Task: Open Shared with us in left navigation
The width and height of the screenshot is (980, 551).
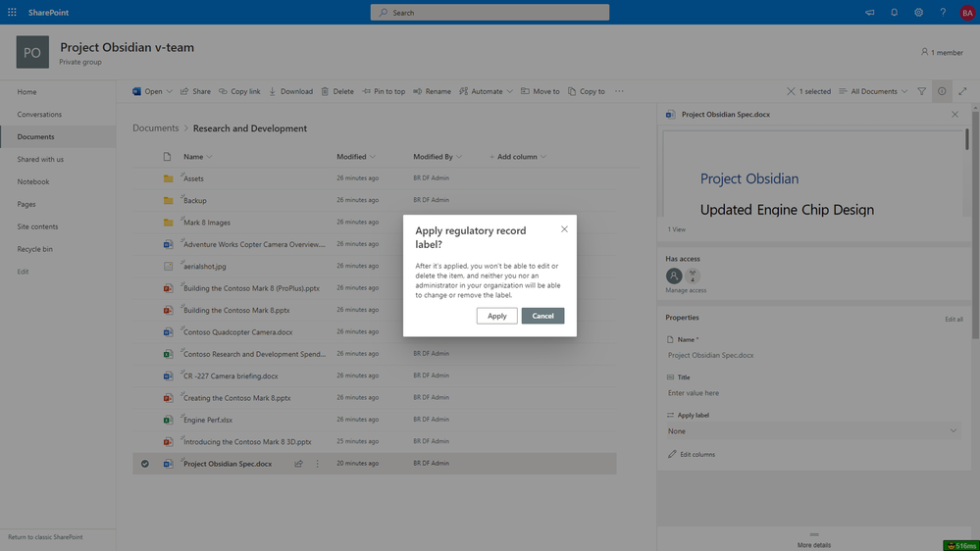Action: pos(40,159)
